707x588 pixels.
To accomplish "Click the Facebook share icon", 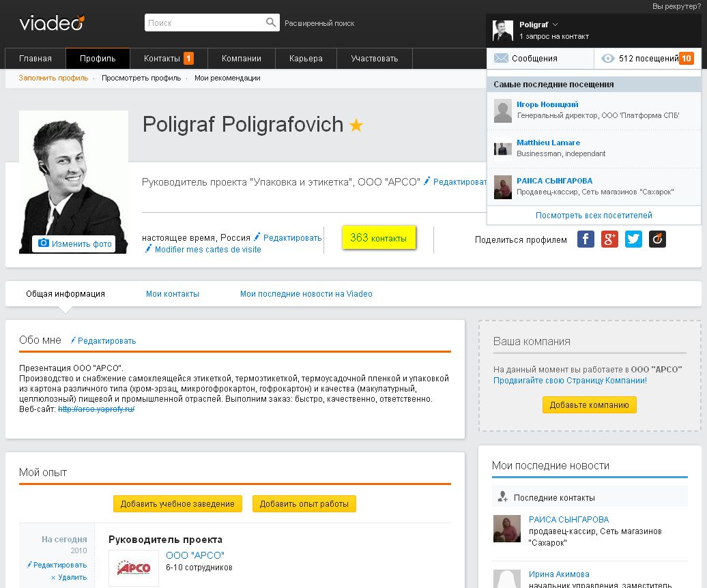I will pyautogui.click(x=586, y=239).
